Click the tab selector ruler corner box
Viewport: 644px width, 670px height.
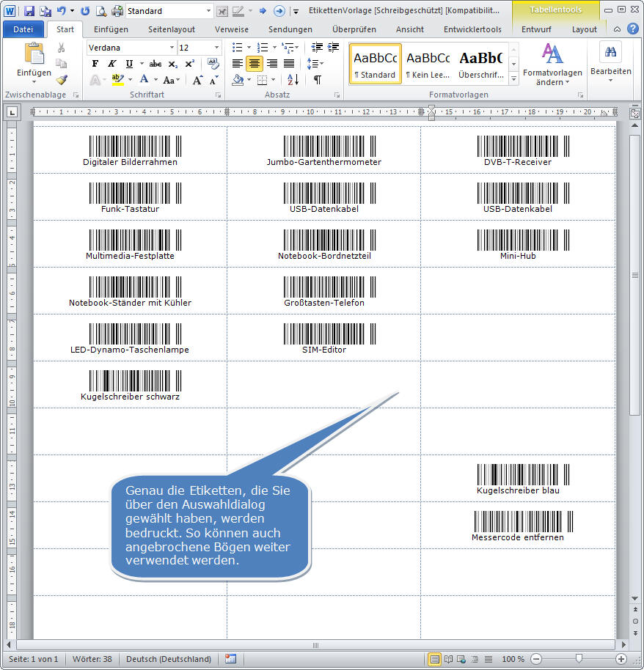click(12, 112)
